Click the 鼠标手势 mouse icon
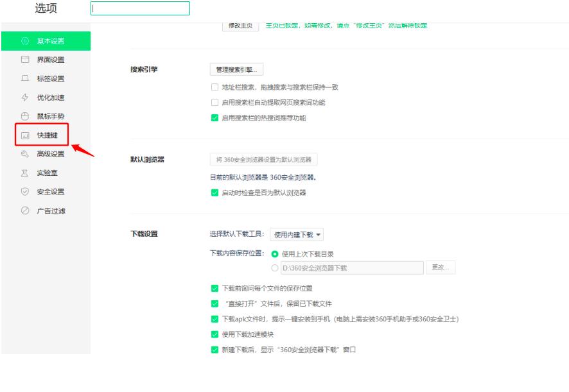This screenshot has height=392, width=569. [x=25, y=116]
